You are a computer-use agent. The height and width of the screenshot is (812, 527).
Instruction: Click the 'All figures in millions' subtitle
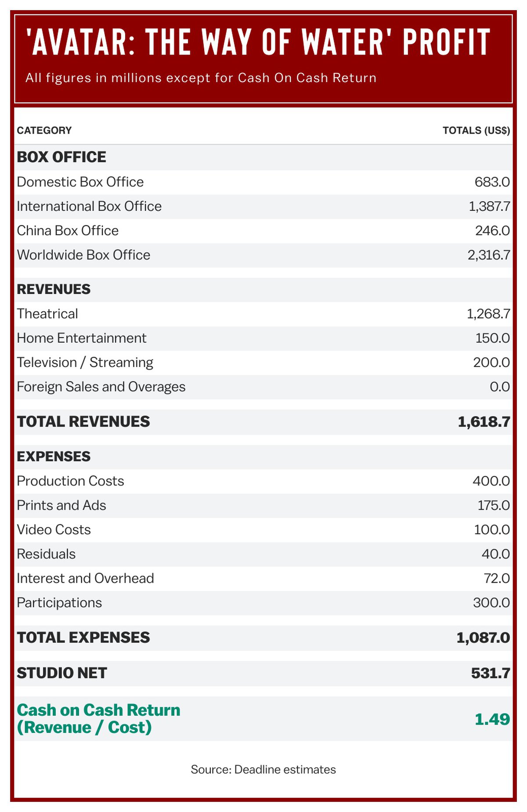pos(201,78)
